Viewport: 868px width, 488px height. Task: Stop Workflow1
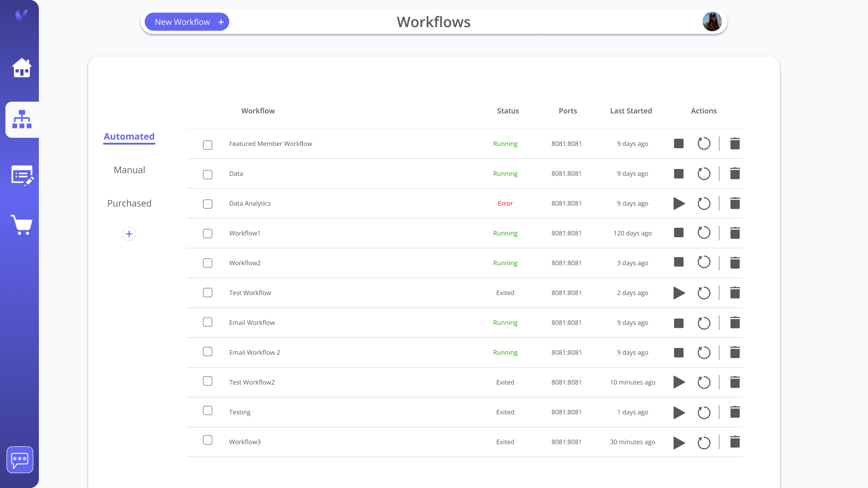coord(679,233)
